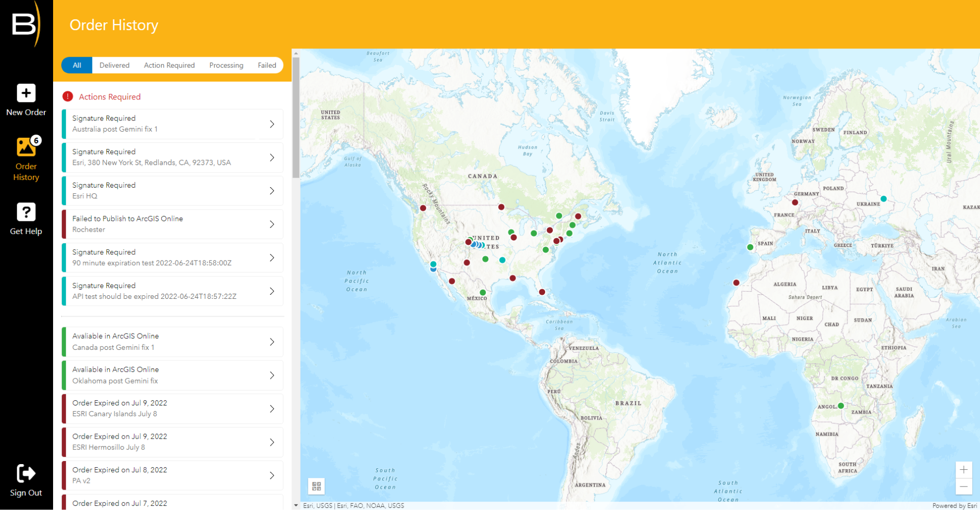Click the Powered by Esri link
This screenshot has height=510, width=980.
[x=954, y=506]
